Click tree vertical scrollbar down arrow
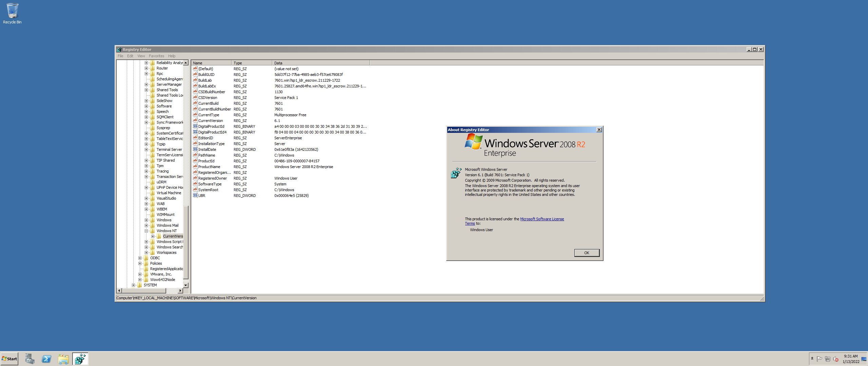The image size is (868, 366). 186,285
